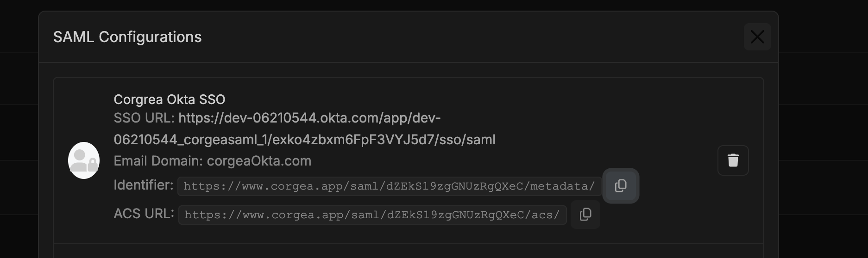Click the Identifier label
This screenshot has width=868, height=258.
(144, 185)
